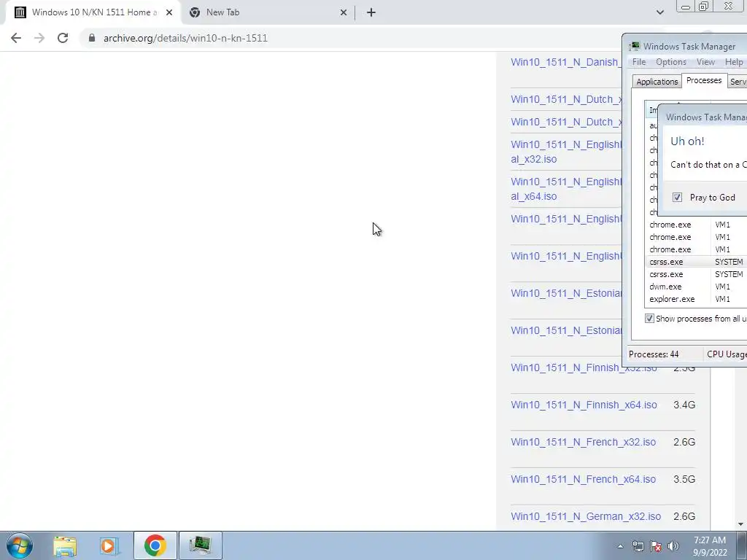Open the Help menu in Task Manager
The height and width of the screenshot is (560, 747).
(x=734, y=62)
